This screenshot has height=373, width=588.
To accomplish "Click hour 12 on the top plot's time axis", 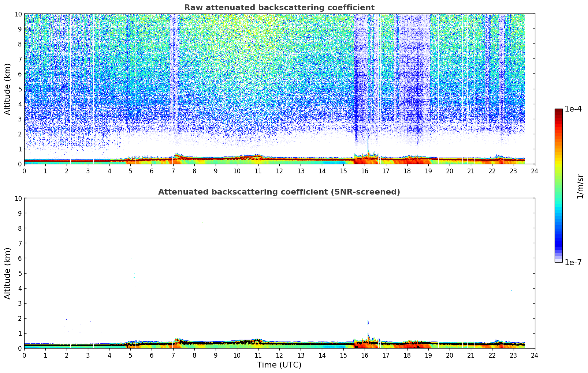I will pos(279,171).
